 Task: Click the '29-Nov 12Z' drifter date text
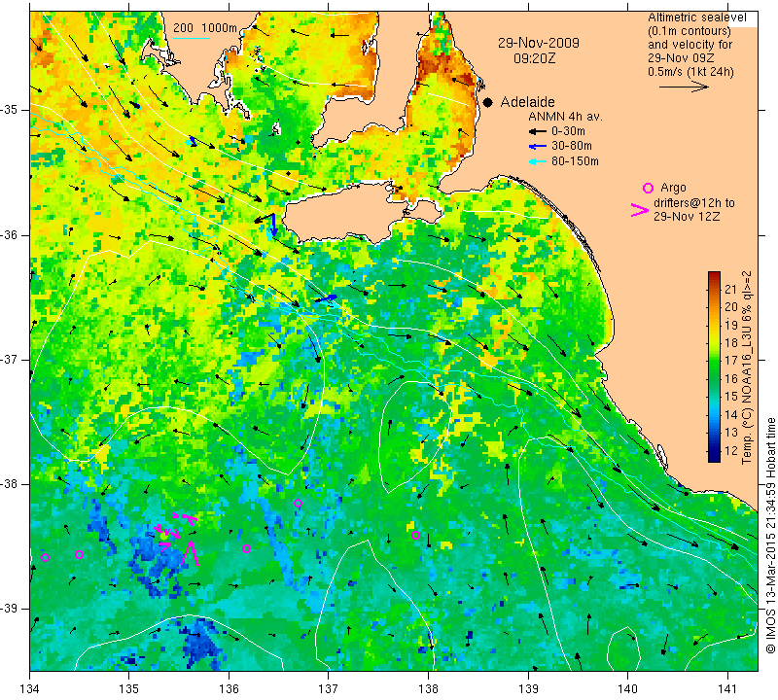[687, 216]
